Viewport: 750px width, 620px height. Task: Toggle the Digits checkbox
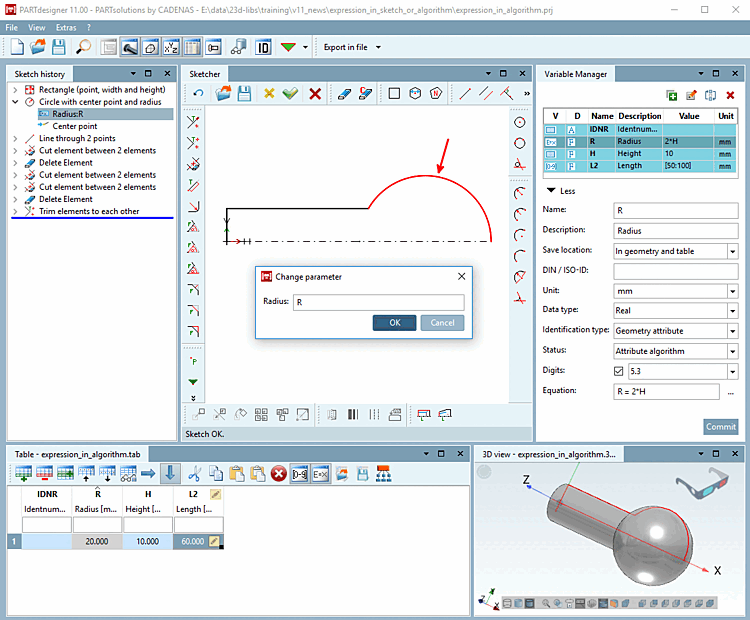620,371
